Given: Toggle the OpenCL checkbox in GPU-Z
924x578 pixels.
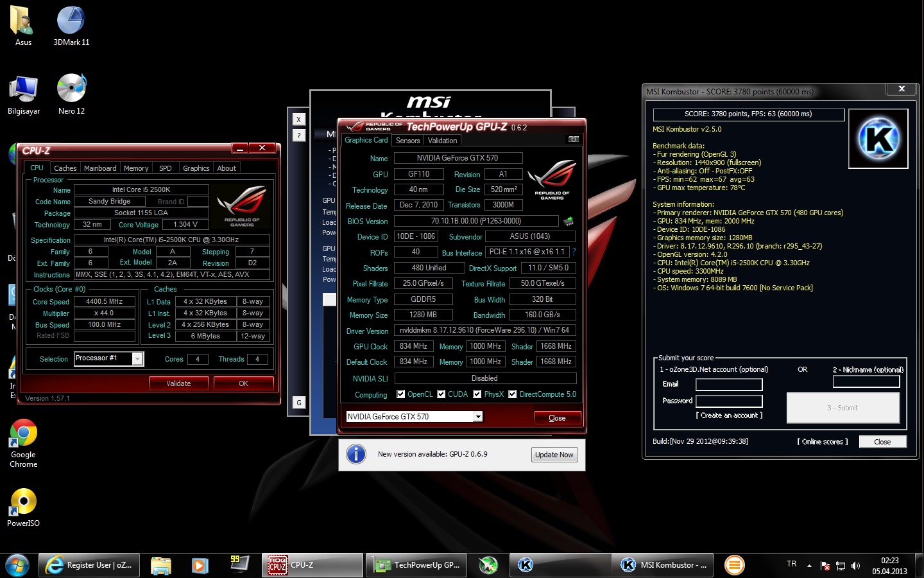Looking at the screenshot, I should tap(401, 394).
